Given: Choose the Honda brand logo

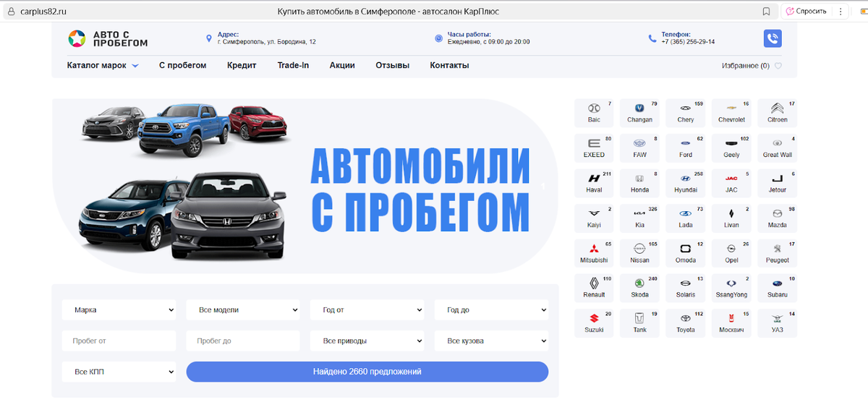Looking at the screenshot, I should click(639, 178).
